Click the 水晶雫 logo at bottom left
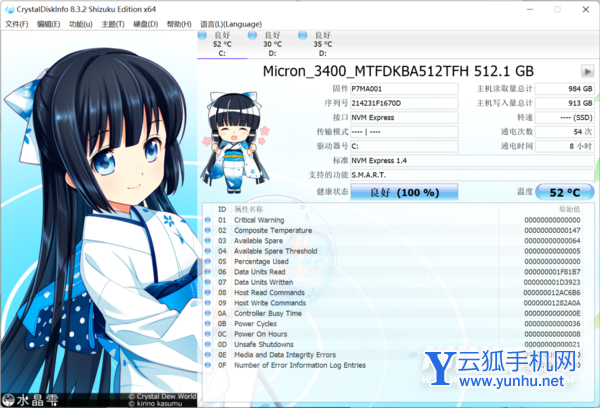Image resolution: width=600 pixels, height=408 pixels. pos(30,400)
